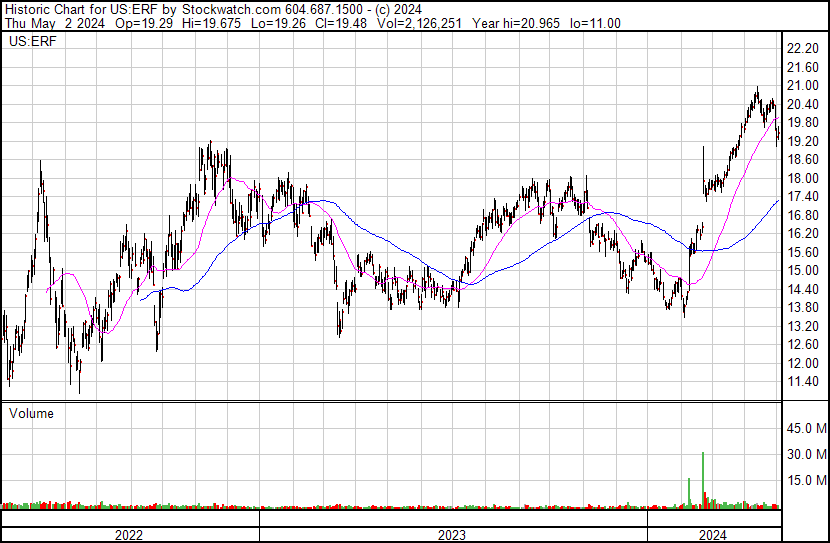Click the 22.20 price axis label

tap(803, 49)
